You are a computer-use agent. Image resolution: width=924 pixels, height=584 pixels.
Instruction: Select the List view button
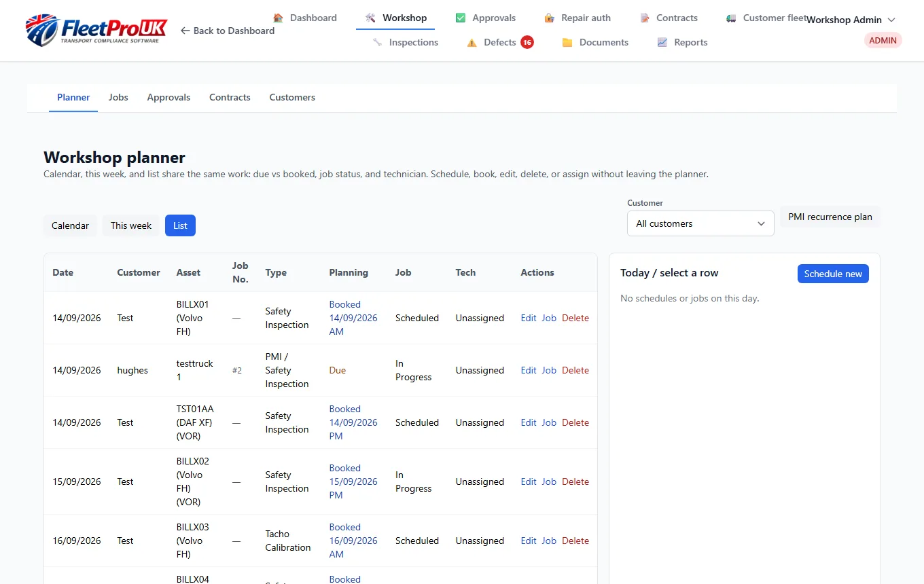(x=180, y=225)
